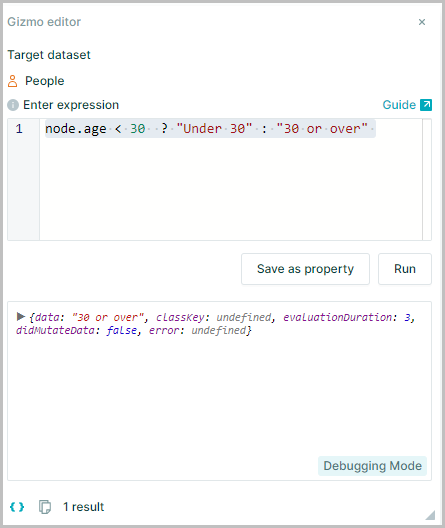Click the info icon beside Enter expression
This screenshot has height=528, width=445.
tap(13, 105)
